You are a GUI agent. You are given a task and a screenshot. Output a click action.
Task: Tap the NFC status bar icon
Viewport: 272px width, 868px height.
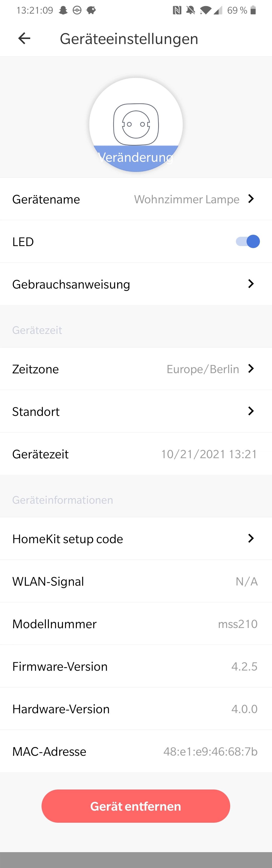(177, 11)
